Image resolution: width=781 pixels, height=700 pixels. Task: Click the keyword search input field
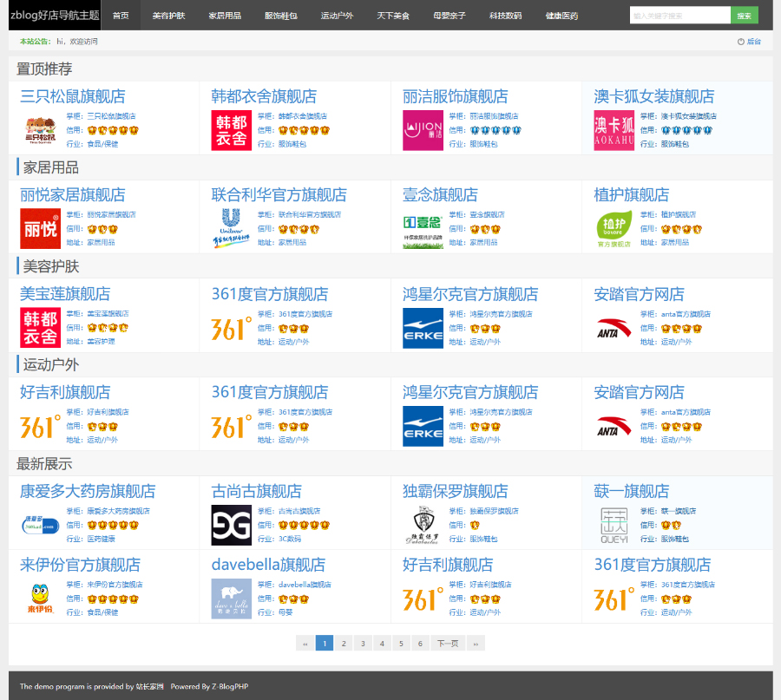tap(679, 16)
